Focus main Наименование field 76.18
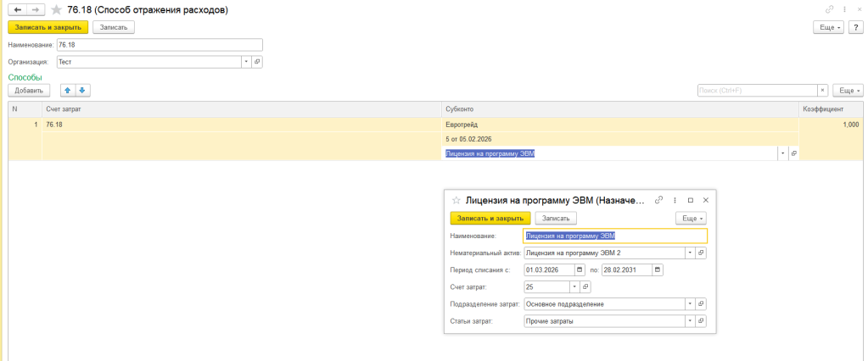The image size is (868, 361). [160, 45]
